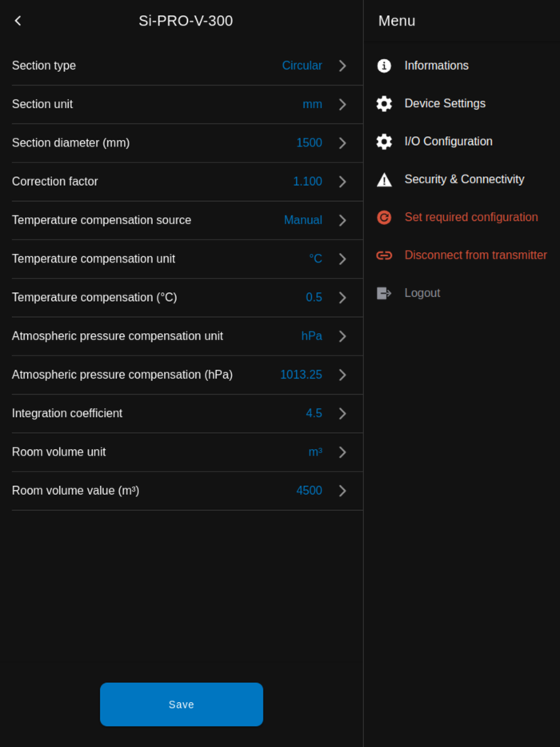Open I/O Configuration menu entry

tap(448, 142)
